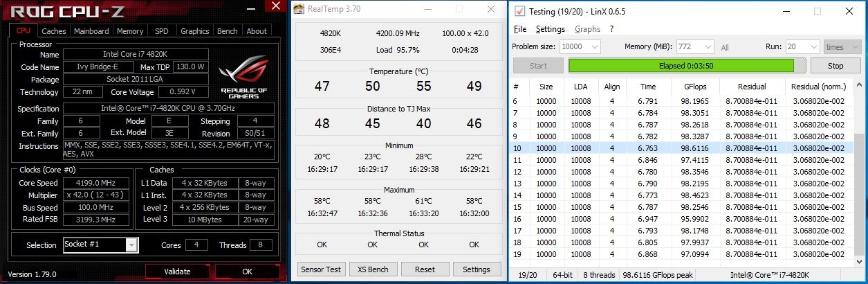This screenshot has width=868, height=284.
Task: Click the Level 3 10 MBytes field
Action: click(x=205, y=220)
